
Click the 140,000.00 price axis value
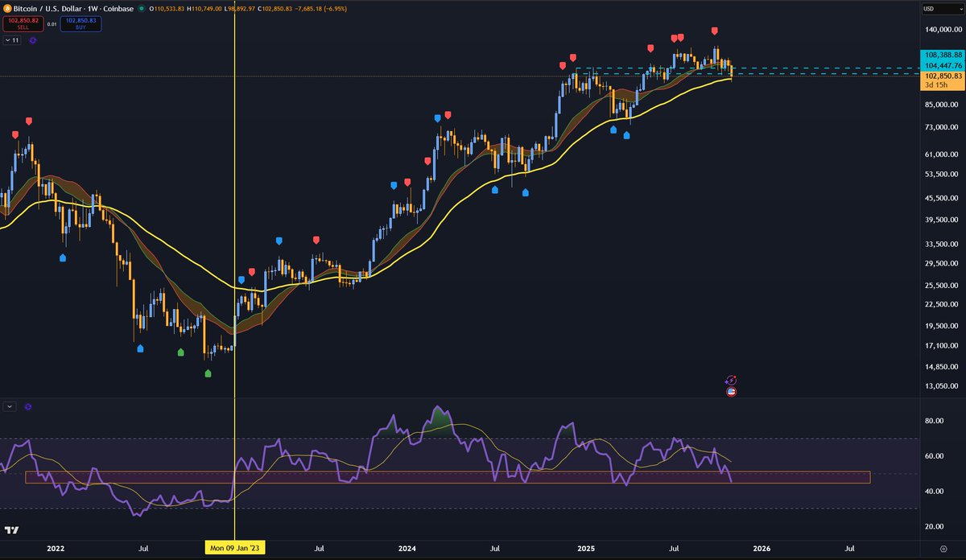pos(942,30)
